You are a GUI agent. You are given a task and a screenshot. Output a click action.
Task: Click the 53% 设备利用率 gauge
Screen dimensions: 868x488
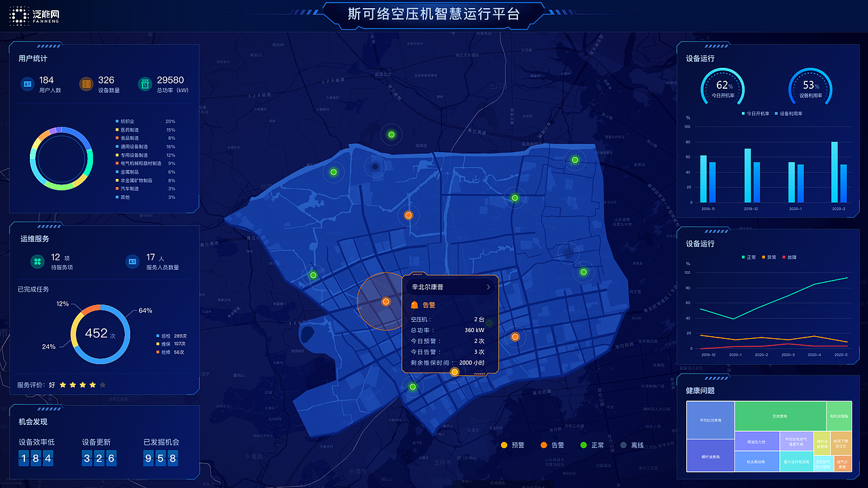click(x=810, y=88)
